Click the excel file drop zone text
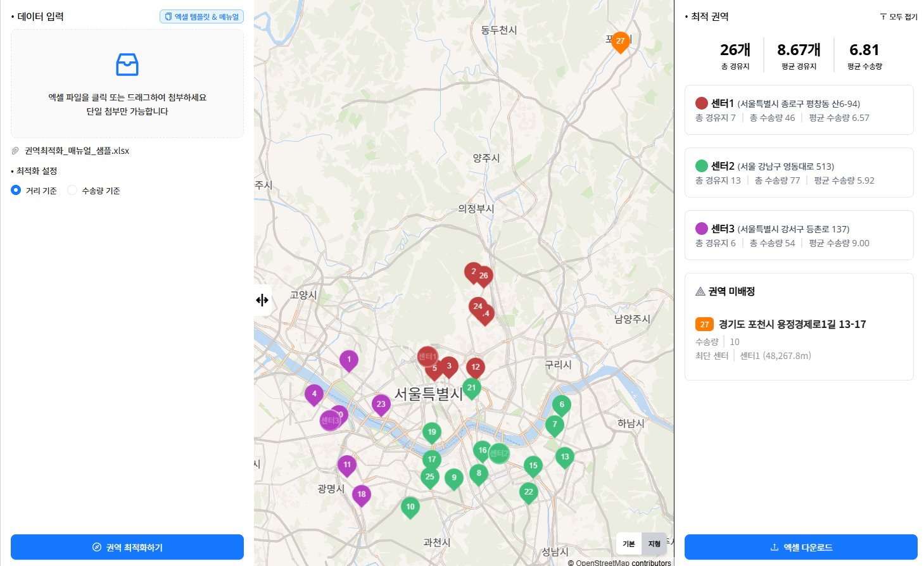 coord(127,104)
